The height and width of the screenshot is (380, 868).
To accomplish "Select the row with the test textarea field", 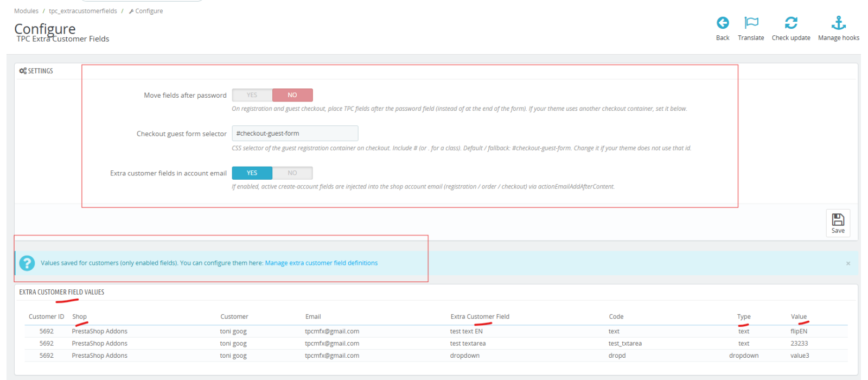I will click(436, 344).
